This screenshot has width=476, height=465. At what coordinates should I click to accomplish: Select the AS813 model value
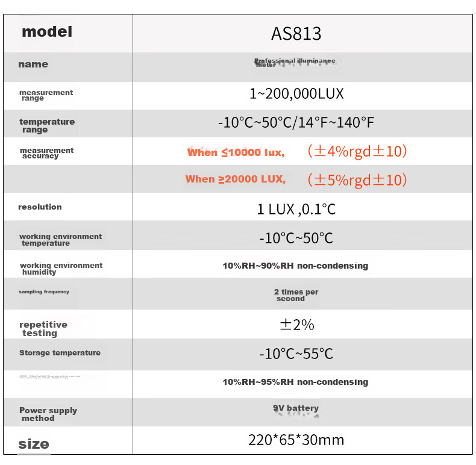(x=296, y=33)
